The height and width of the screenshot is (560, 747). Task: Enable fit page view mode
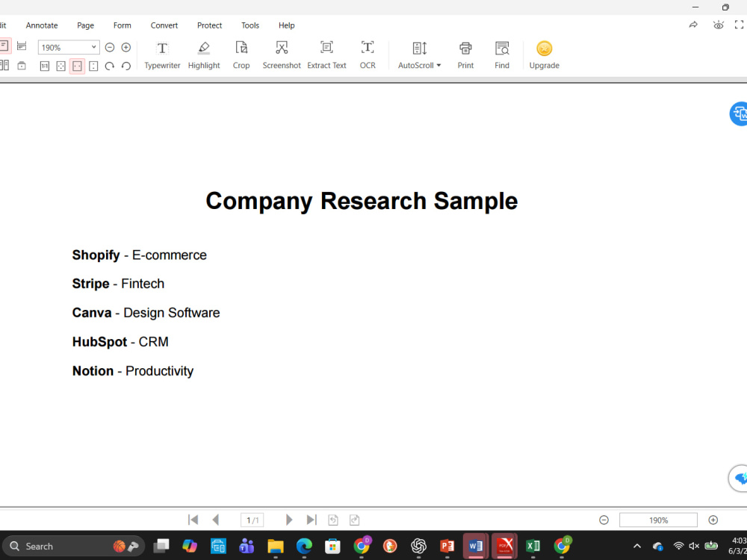click(61, 66)
